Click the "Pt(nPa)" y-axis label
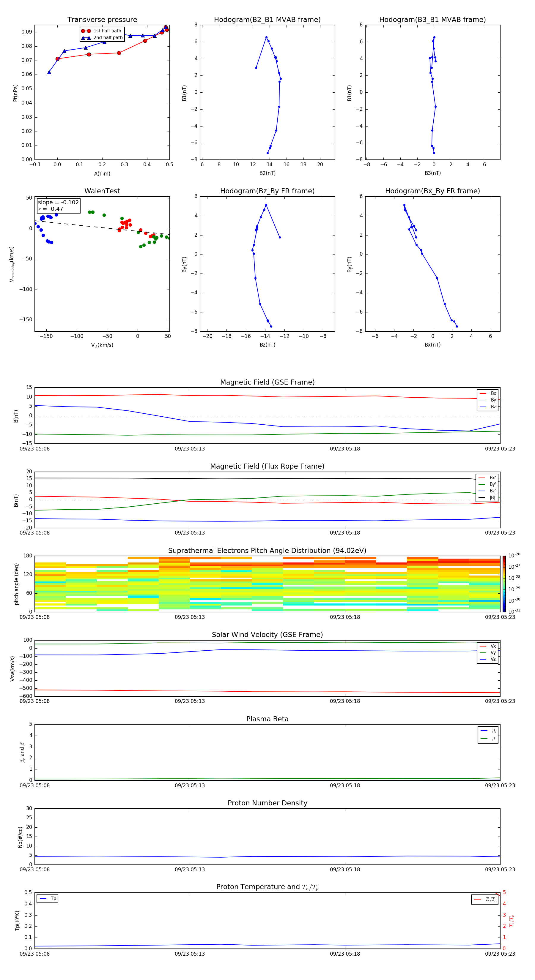Screen dimensions: 535x980 click(x=15, y=93)
